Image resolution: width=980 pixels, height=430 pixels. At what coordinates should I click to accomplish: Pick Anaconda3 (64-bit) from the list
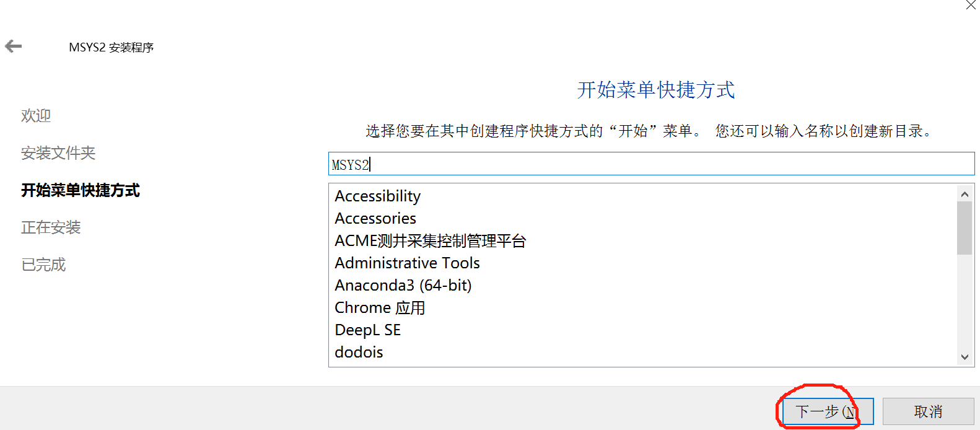tap(642, 285)
